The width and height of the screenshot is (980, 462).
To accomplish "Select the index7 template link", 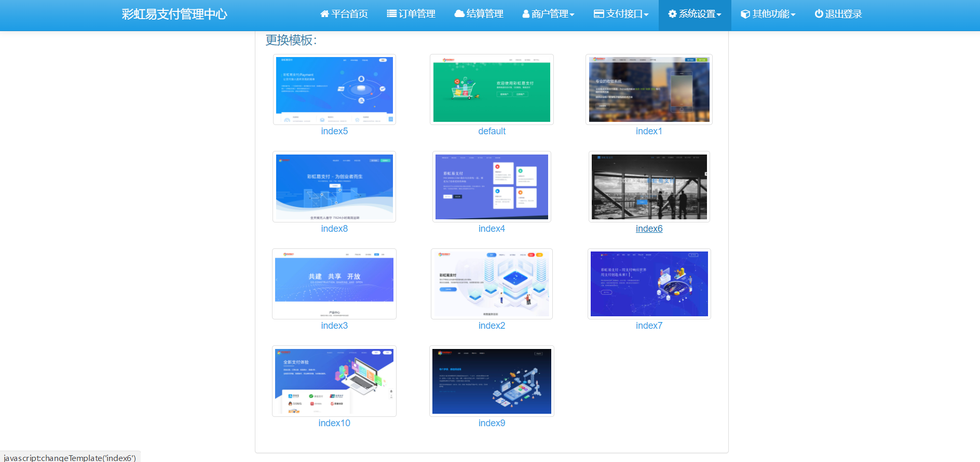I will (649, 326).
